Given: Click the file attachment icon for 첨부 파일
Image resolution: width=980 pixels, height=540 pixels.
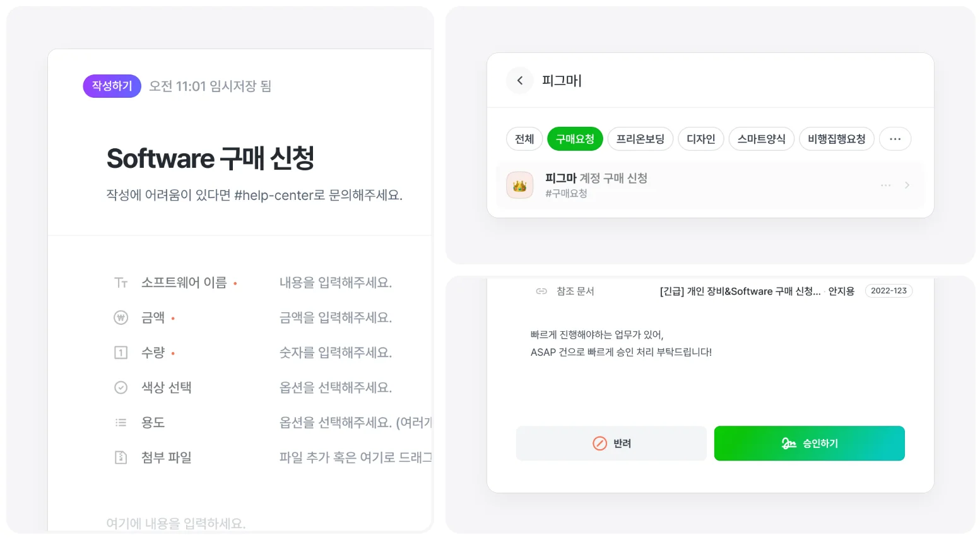Looking at the screenshot, I should (x=121, y=457).
